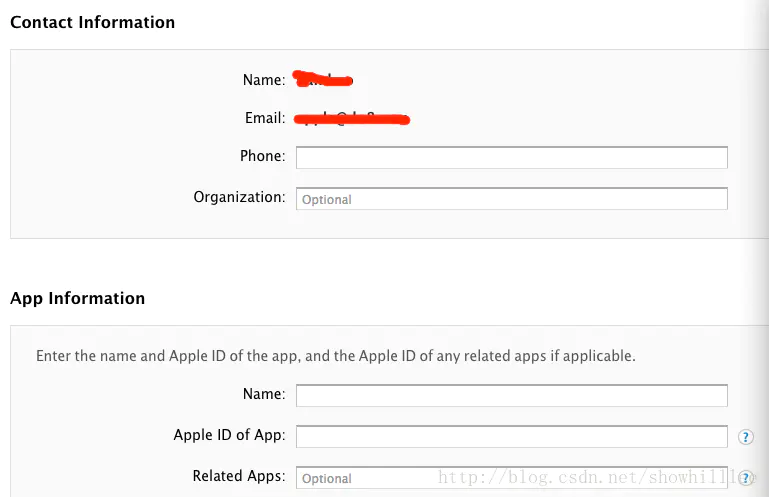
Task: Click the Name label in Contact Information
Action: (x=264, y=79)
